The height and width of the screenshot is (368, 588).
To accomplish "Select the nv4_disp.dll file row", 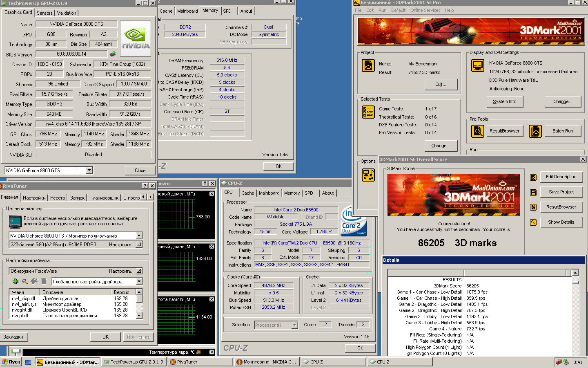I will click(x=72, y=298).
